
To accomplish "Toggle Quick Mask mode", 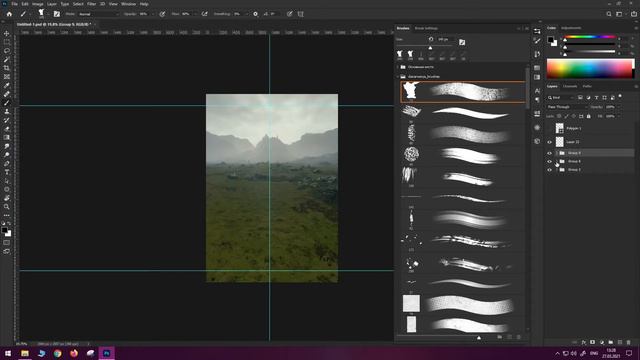I will click(x=7, y=243).
